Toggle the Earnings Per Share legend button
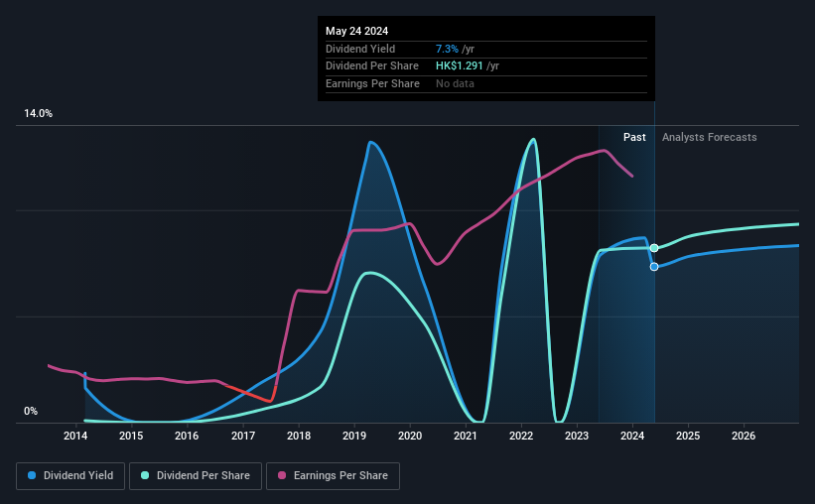The image size is (815, 504). 334,476
